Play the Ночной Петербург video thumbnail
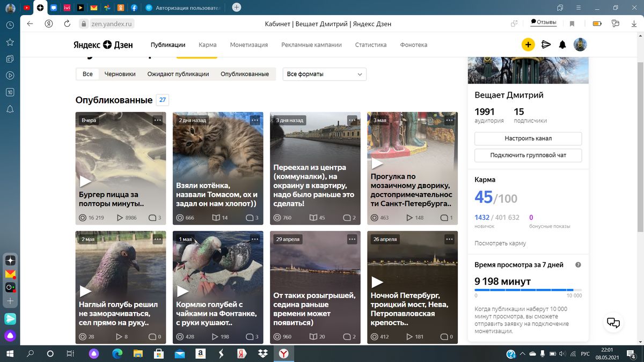Viewport: 644px width, 362px height. click(377, 282)
